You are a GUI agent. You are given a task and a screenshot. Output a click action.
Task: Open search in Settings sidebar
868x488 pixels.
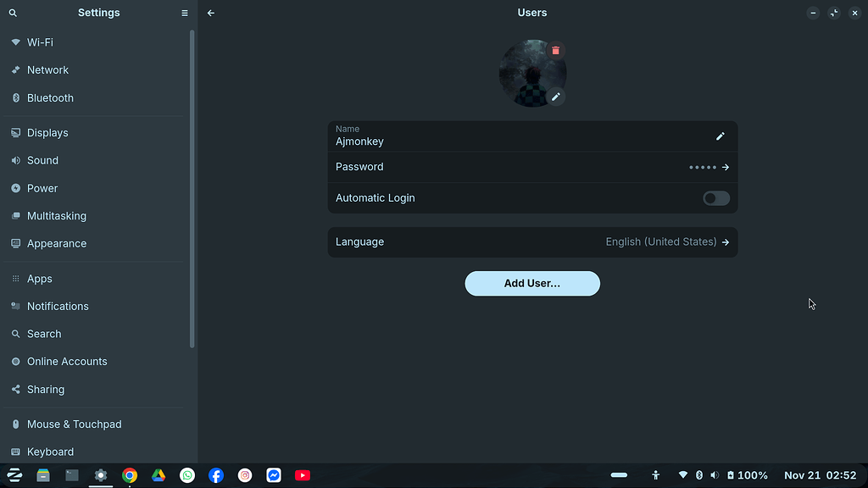[x=13, y=13]
